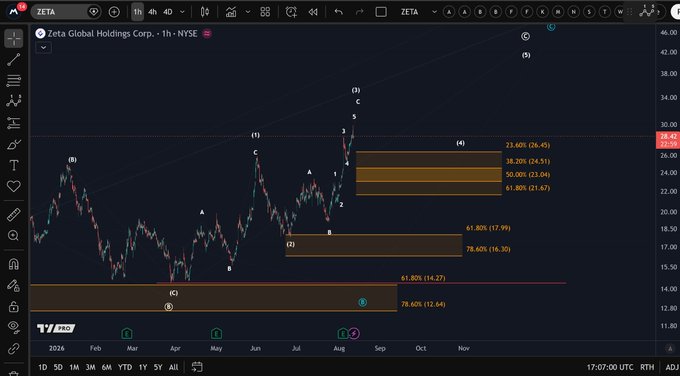
Task: Click the Zeta Global Holdings Corp. title
Action: (101, 33)
